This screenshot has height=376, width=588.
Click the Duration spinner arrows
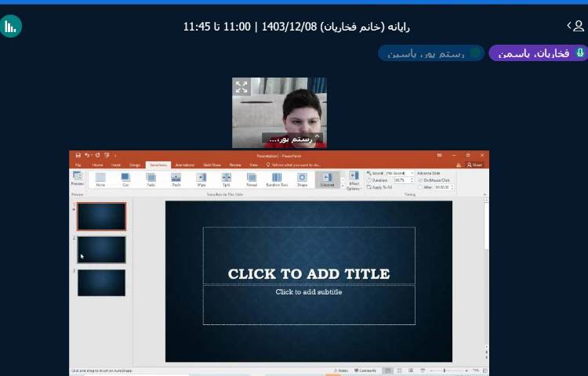(x=412, y=180)
